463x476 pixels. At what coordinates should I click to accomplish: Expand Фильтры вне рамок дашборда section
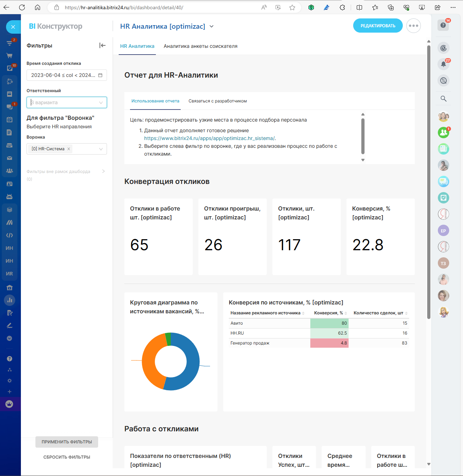(103, 172)
